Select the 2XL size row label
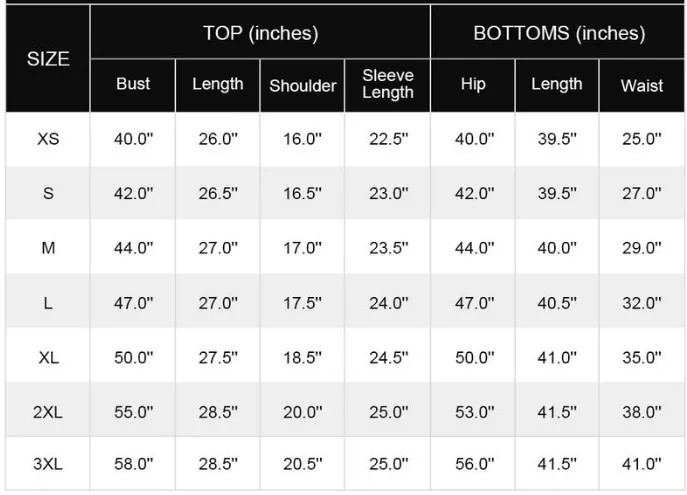The height and width of the screenshot is (495, 687). (x=48, y=410)
